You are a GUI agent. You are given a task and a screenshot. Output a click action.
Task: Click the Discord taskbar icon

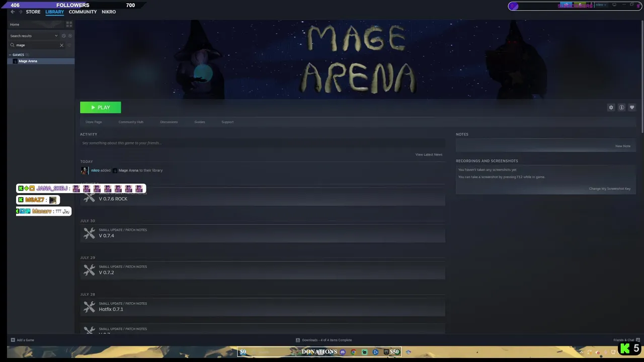tap(343, 352)
